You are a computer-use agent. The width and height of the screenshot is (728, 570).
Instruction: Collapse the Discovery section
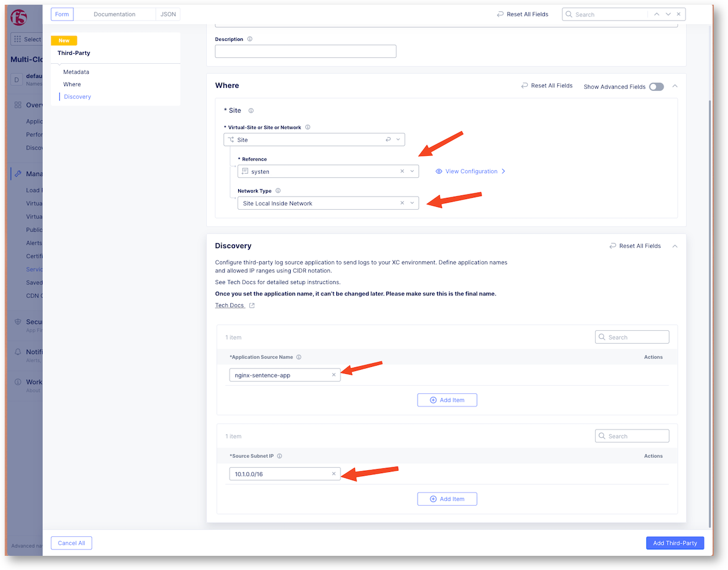tap(675, 246)
